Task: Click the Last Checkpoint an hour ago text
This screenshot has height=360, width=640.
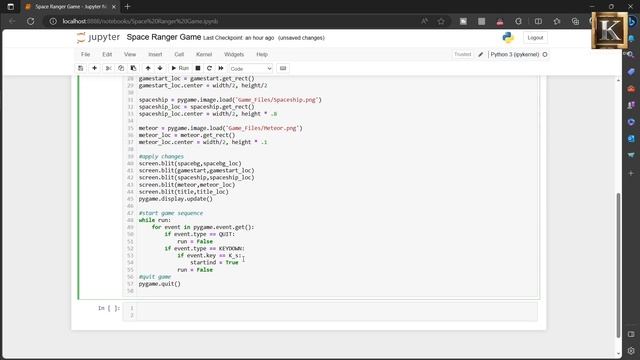Action: pyautogui.click(x=239, y=38)
